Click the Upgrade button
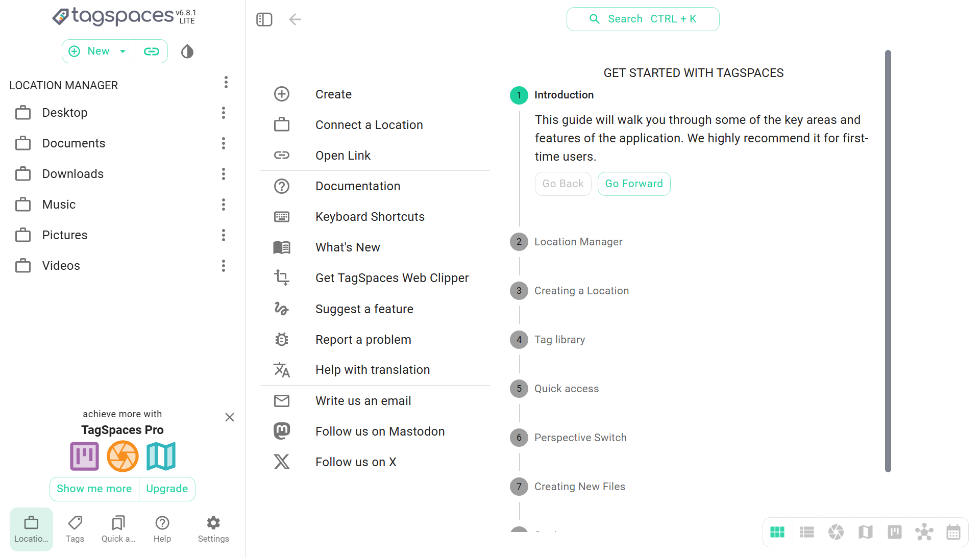 point(167,489)
